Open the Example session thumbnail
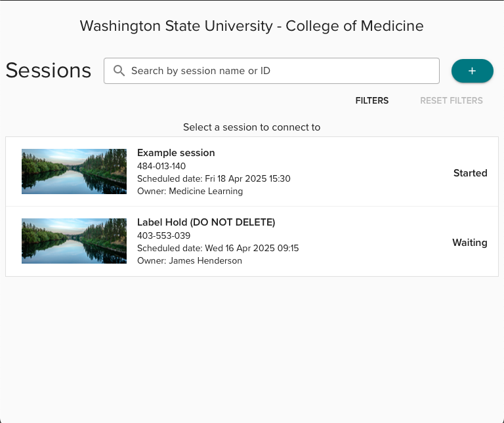 pos(74,172)
